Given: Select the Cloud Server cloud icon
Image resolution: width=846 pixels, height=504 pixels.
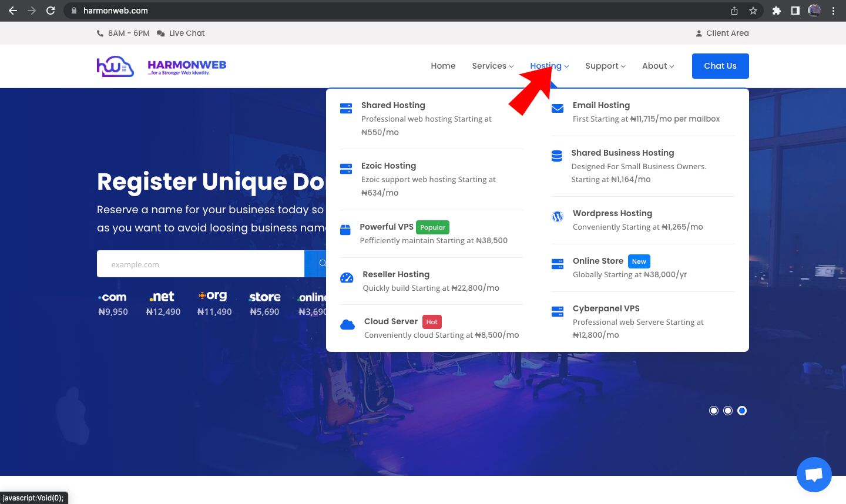Looking at the screenshot, I should click(x=347, y=324).
